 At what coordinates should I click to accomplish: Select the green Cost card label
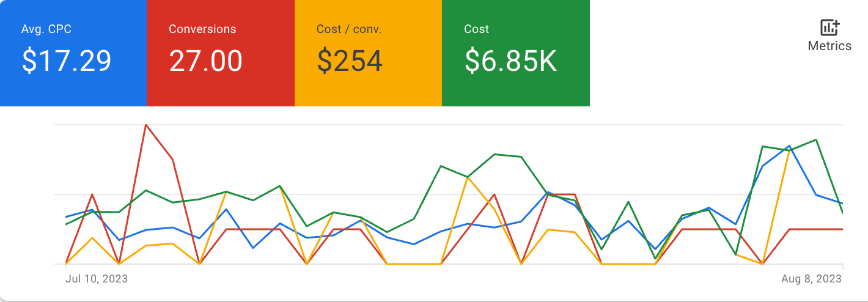click(477, 29)
